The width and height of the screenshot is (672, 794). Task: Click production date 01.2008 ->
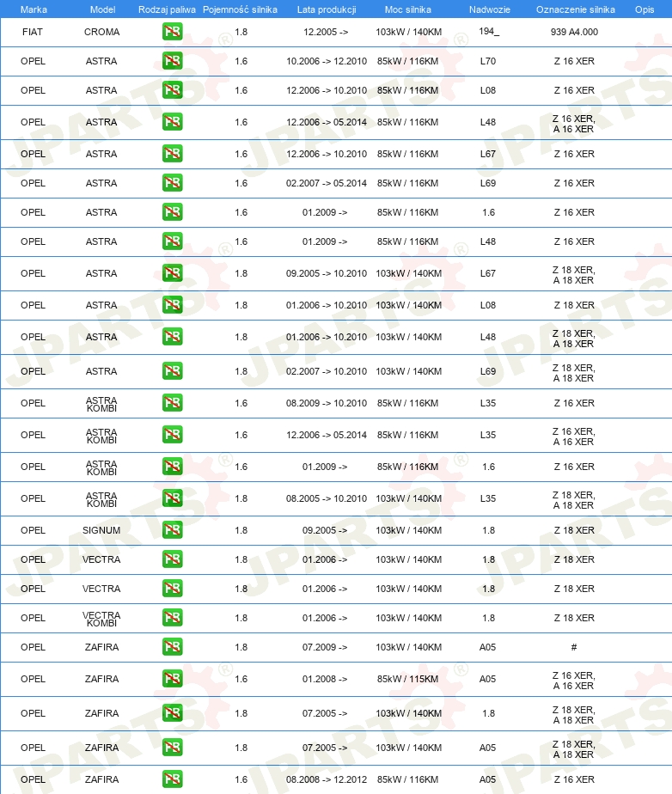325,679
